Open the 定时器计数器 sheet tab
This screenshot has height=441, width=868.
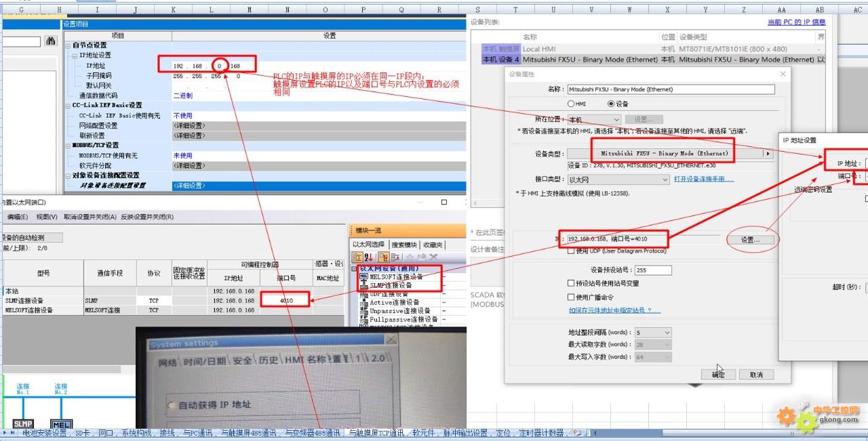click(540, 433)
